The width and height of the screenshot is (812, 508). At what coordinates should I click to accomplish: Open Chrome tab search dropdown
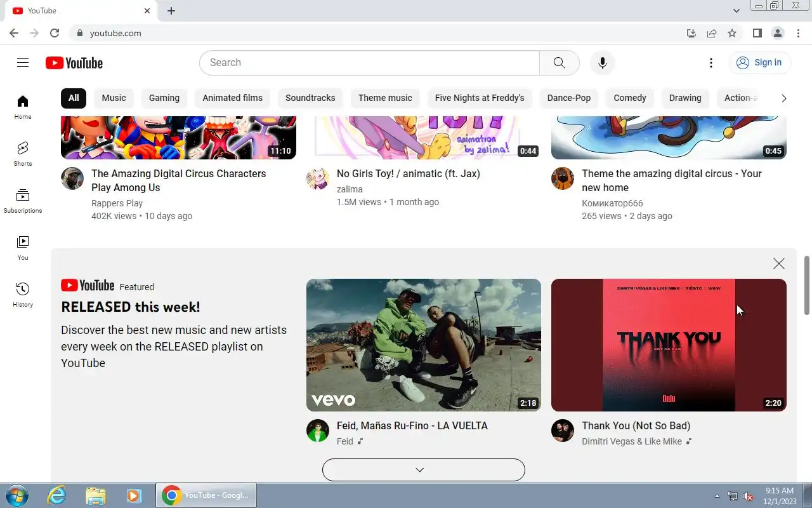(737, 11)
